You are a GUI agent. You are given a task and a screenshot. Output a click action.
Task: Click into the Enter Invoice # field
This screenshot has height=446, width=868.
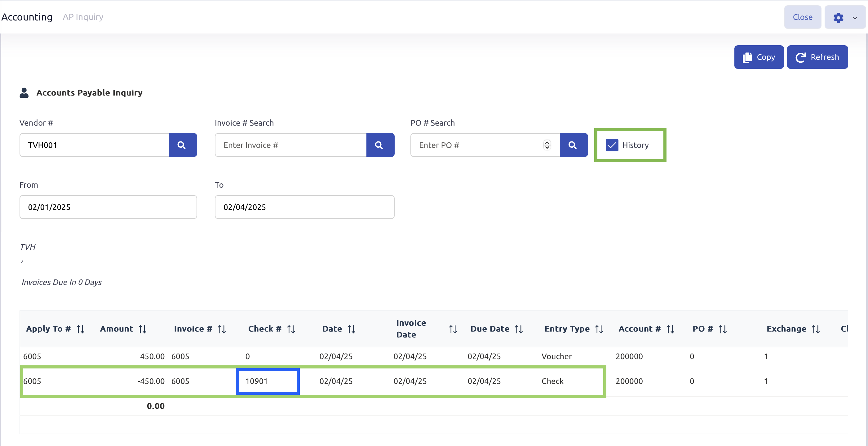click(x=290, y=145)
